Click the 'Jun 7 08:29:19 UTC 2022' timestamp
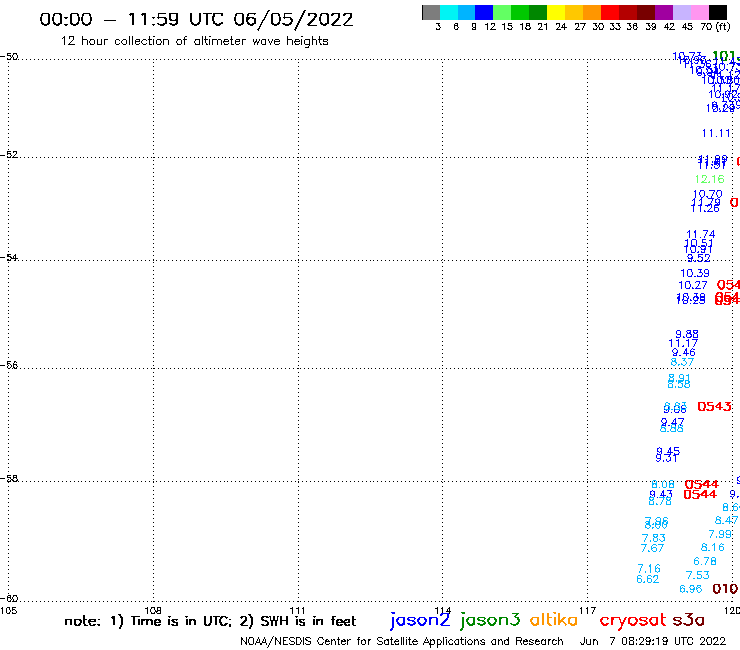This screenshot has width=740, height=650. click(x=653, y=642)
